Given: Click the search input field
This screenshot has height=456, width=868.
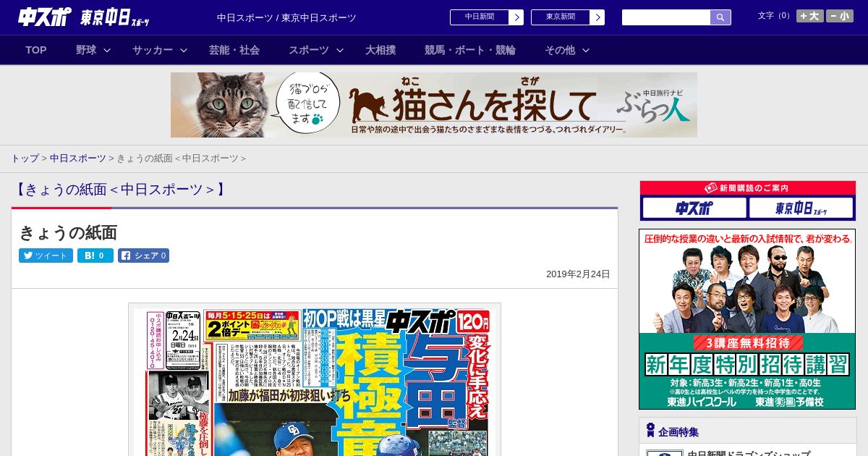Looking at the screenshot, I should coord(666,17).
